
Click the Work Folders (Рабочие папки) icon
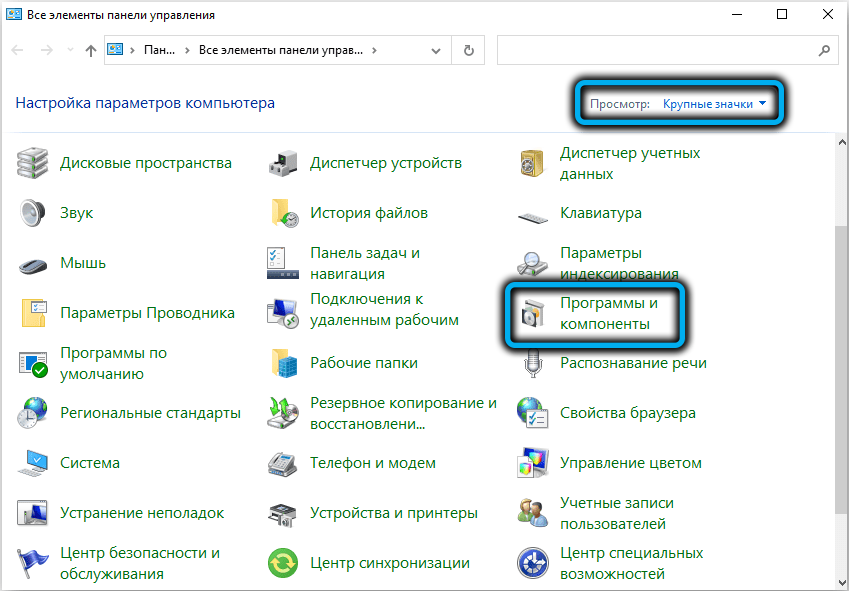pyautogui.click(x=284, y=363)
